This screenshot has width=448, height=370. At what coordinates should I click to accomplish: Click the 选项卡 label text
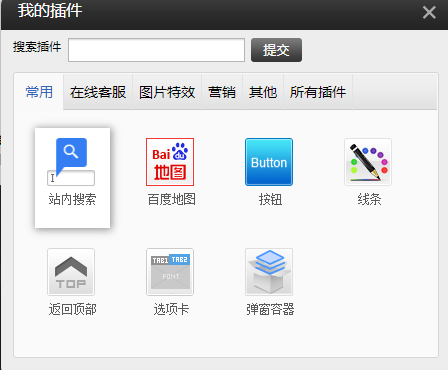click(171, 309)
